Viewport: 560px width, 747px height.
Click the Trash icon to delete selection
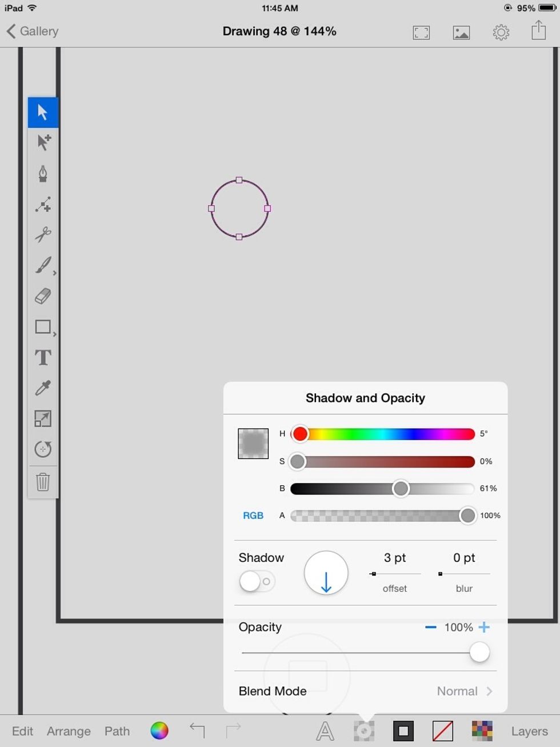point(43,482)
